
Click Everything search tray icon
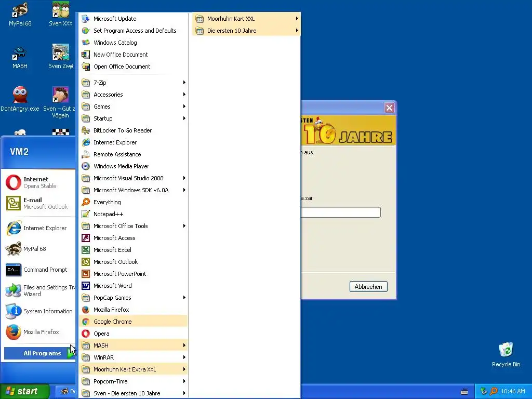point(494,391)
